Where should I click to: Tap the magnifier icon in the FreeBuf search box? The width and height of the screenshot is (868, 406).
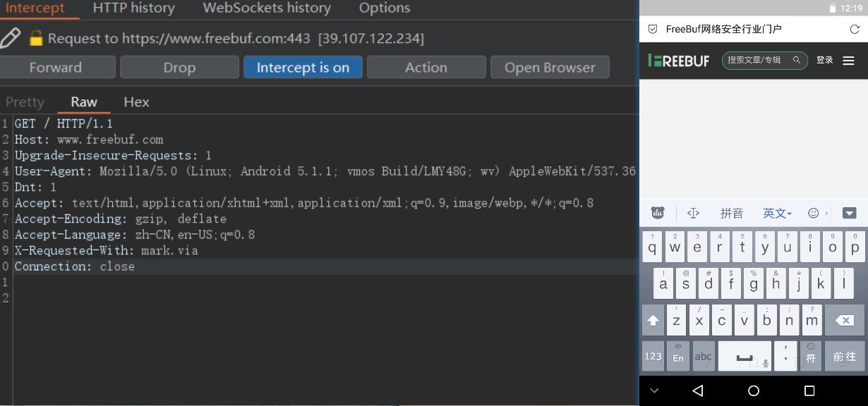click(797, 61)
